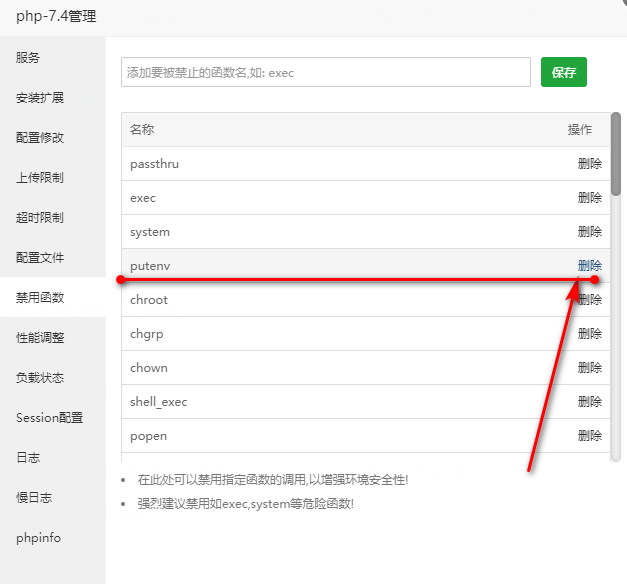627x584 pixels.
Task: Select 上传限制 in sidebar
Action: point(40,178)
